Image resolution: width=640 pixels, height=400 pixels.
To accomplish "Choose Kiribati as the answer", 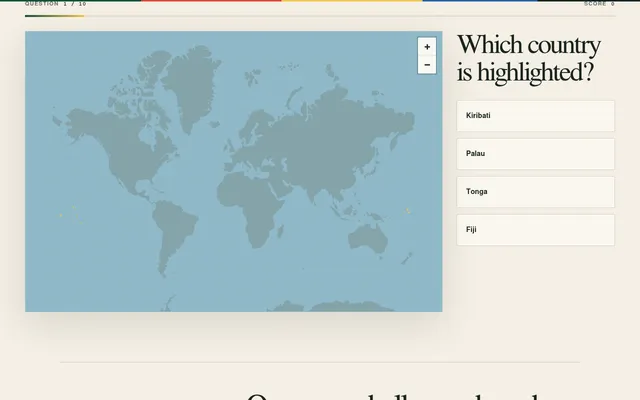I will tap(536, 116).
